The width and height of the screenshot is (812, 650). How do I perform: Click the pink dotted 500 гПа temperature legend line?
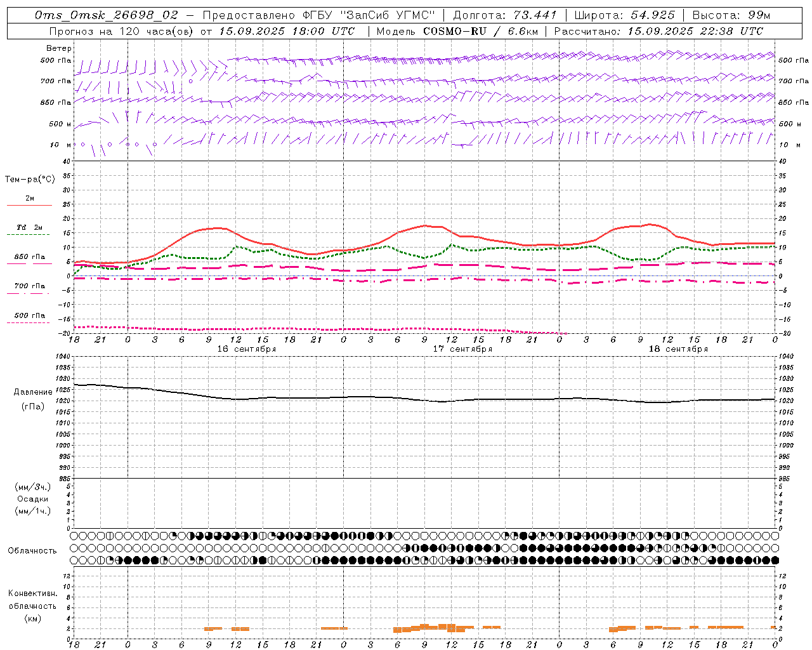coord(28,323)
